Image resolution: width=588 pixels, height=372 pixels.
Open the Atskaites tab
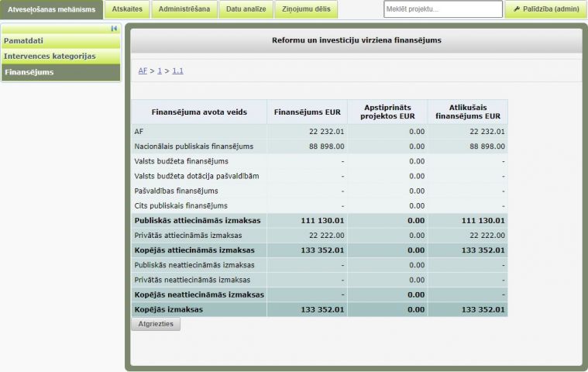point(126,9)
